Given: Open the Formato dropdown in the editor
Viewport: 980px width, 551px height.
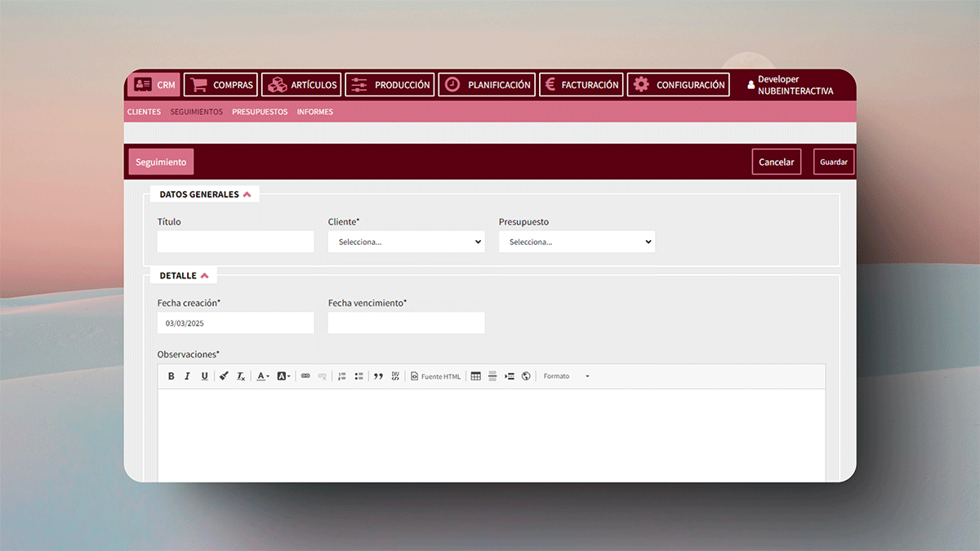Looking at the screenshot, I should click(x=566, y=376).
